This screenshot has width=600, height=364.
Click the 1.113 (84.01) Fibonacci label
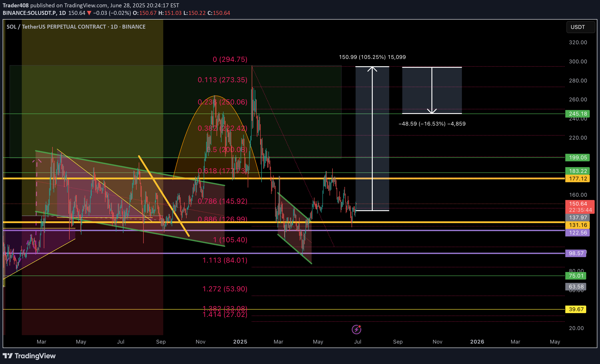[225, 260]
